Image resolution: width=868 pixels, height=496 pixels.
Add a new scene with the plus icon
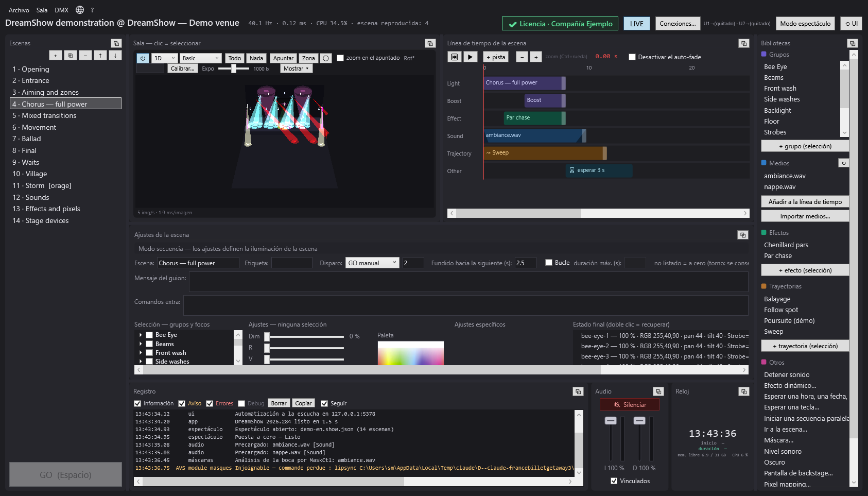[x=56, y=55]
